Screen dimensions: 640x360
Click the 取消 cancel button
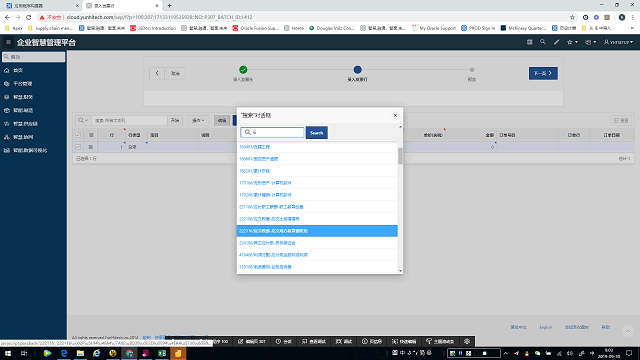(x=176, y=73)
